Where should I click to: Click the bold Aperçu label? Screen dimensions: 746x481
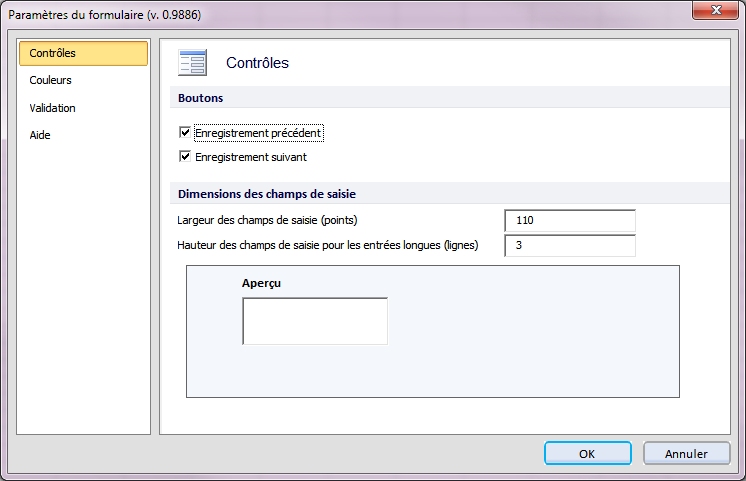point(261,283)
